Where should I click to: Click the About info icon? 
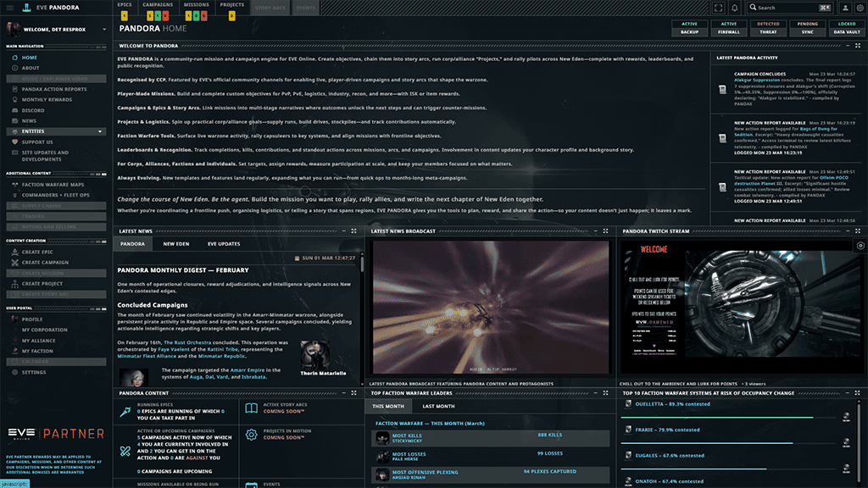coord(15,68)
